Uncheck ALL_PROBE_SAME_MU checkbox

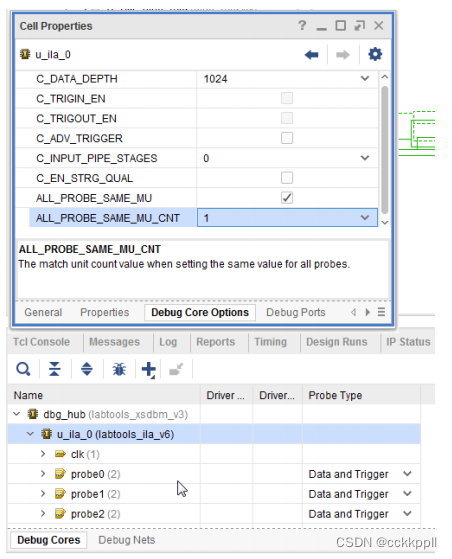287,198
